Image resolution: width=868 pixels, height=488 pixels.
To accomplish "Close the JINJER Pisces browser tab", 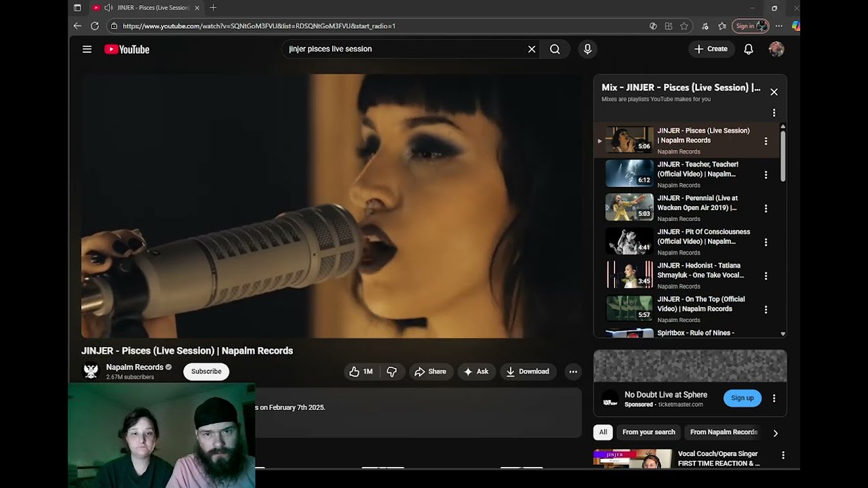I will point(197,8).
